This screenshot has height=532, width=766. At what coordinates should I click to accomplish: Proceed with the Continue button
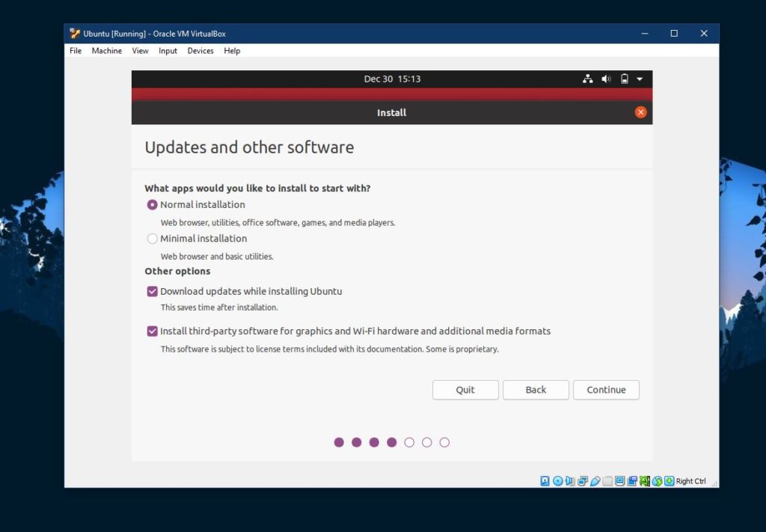pos(606,390)
